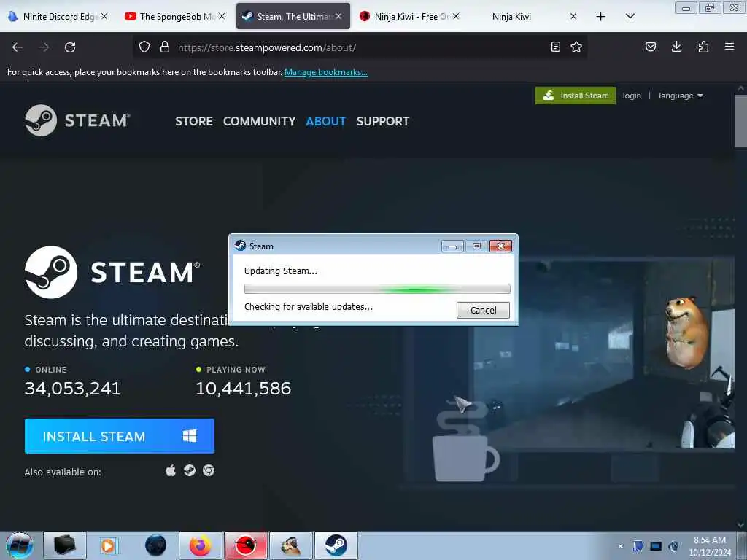Toggle reader view in address bar
This screenshot has height=560, width=747.
click(x=555, y=47)
